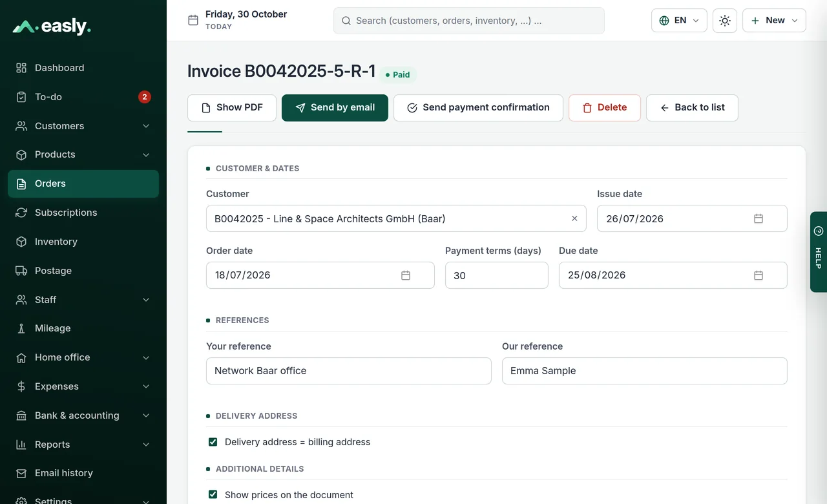
Task: Click the To-do clipboard icon
Action: pyautogui.click(x=21, y=97)
